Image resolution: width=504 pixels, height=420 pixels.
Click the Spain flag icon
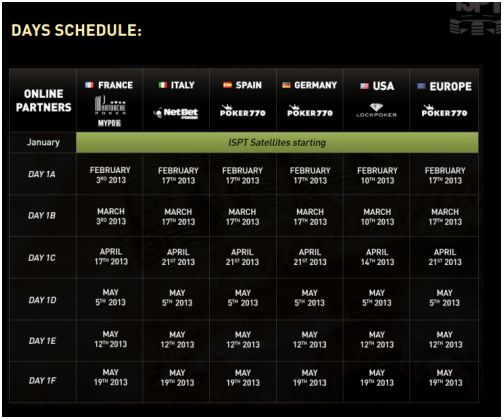click(x=227, y=85)
